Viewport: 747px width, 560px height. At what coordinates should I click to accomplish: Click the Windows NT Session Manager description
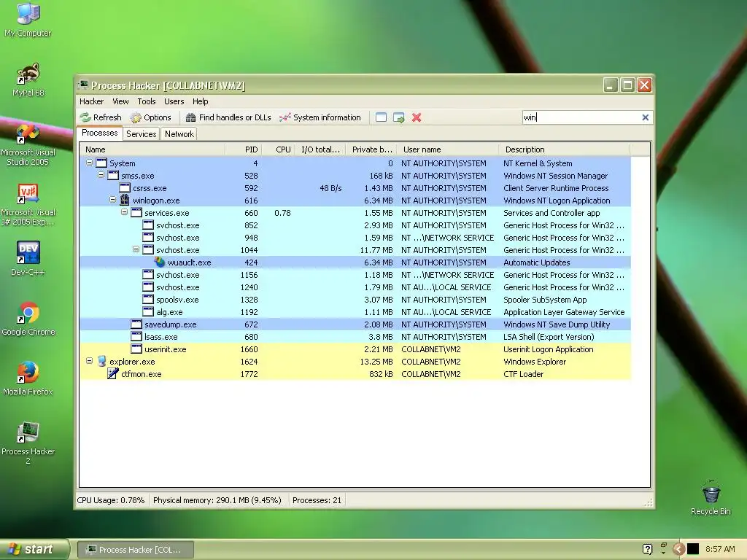(x=555, y=176)
